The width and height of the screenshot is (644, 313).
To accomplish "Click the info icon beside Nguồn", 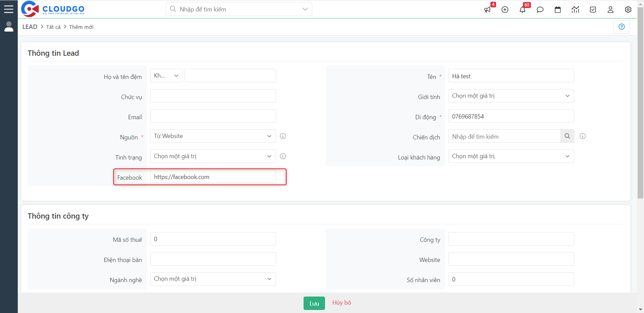I will pyautogui.click(x=283, y=136).
